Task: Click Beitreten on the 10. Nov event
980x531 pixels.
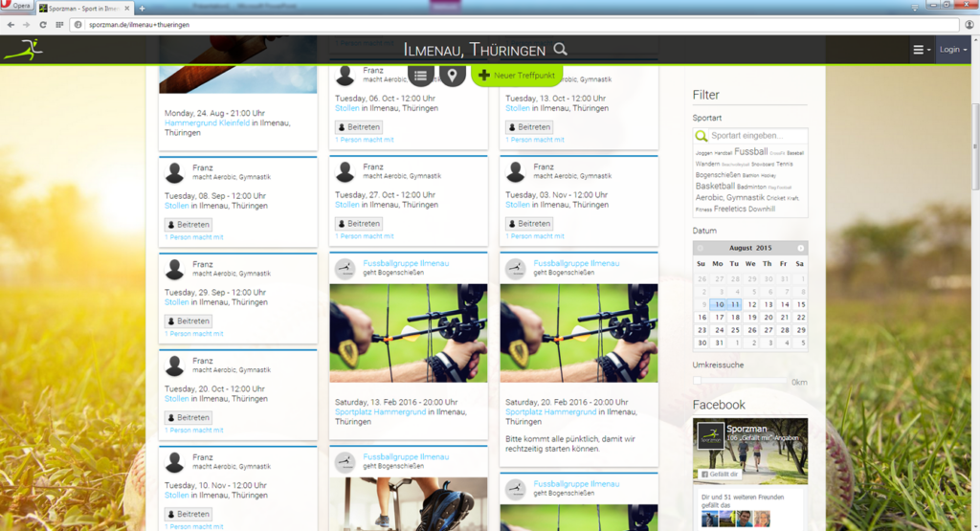Action: [189, 514]
